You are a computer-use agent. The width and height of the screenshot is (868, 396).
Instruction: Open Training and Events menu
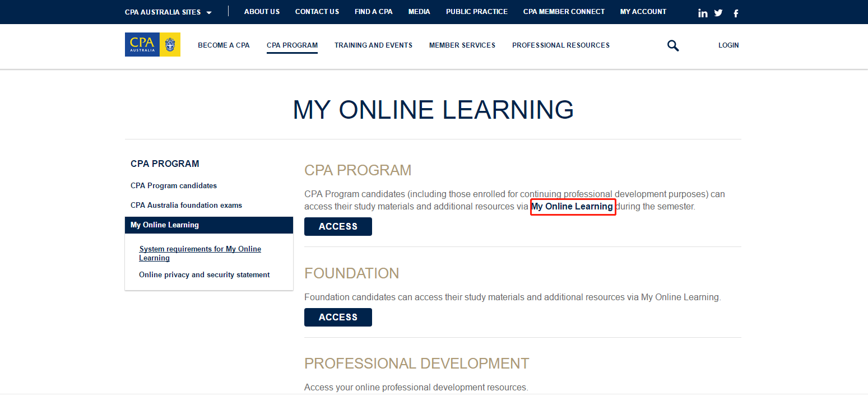coord(373,45)
